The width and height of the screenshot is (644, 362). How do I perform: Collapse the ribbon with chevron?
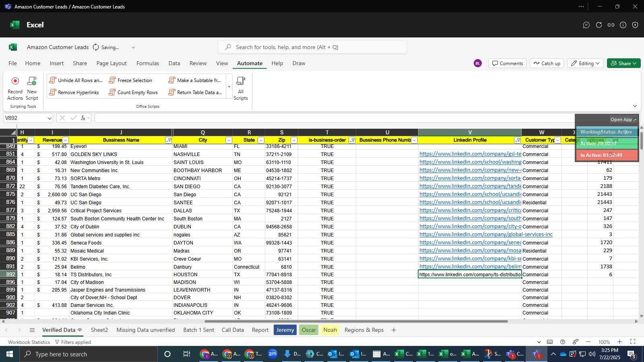coord(635,106)
